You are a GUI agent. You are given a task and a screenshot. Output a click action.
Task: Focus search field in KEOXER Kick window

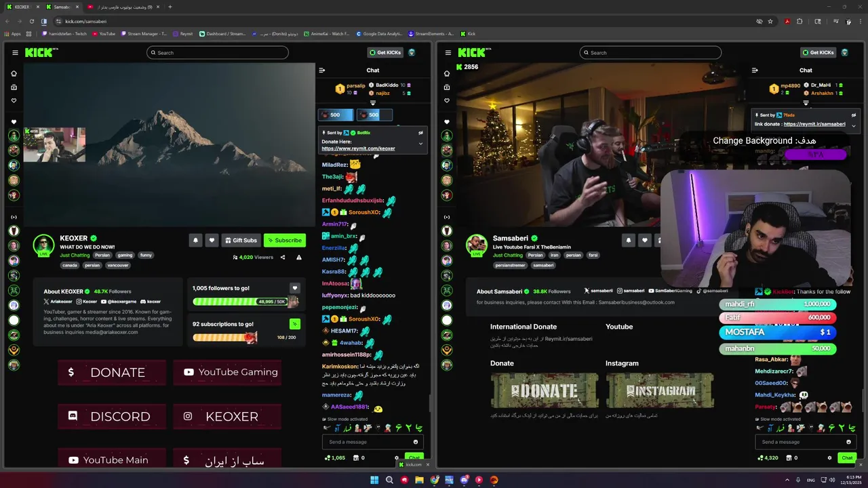pos(218,53)
